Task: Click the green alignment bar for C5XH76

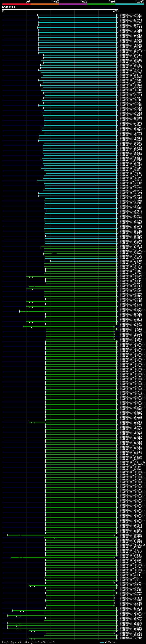Action: coord(69,326)
